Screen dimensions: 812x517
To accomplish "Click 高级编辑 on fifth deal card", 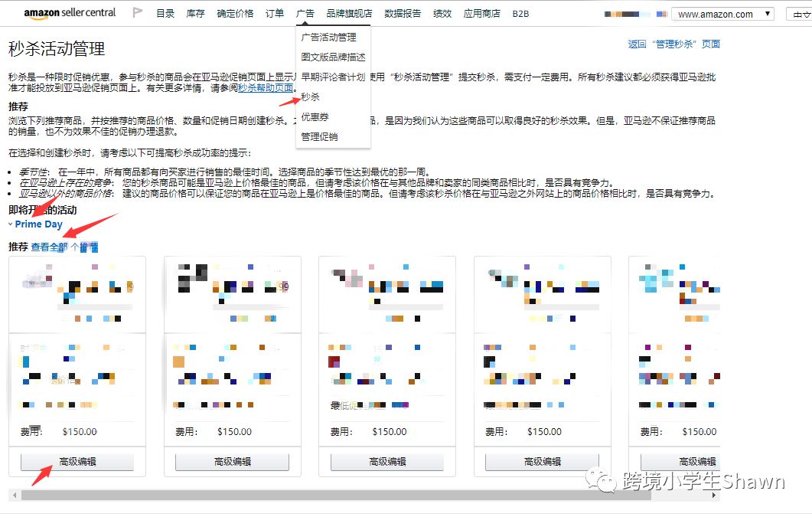I will 680,462.
